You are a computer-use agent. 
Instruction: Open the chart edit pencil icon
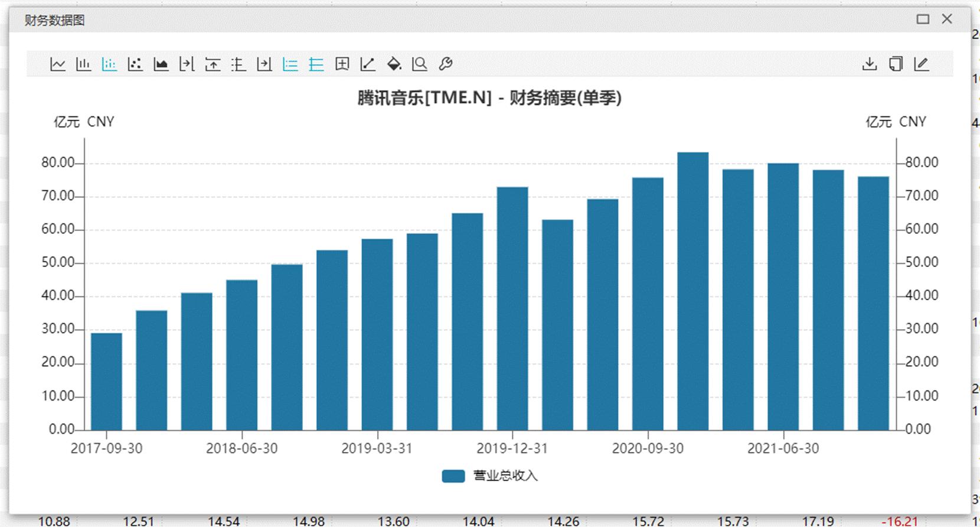tap(922, 64)
